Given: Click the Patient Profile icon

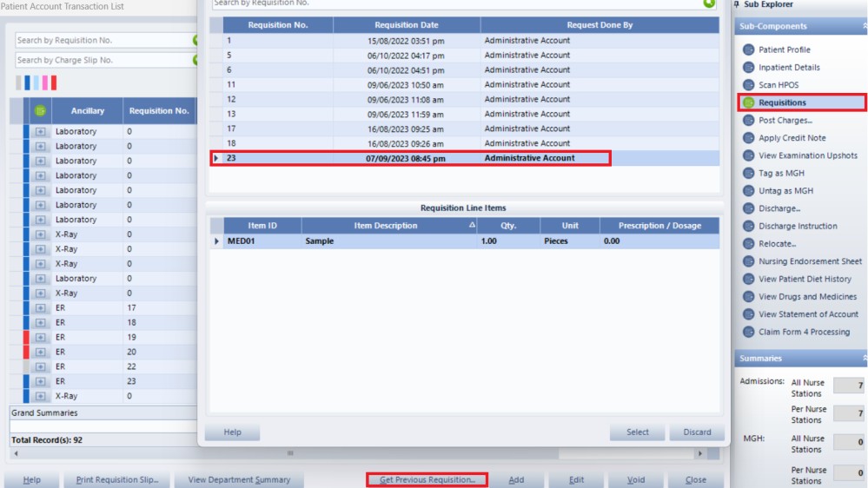Looking at the screenshot, I should [x=748, y=49].
